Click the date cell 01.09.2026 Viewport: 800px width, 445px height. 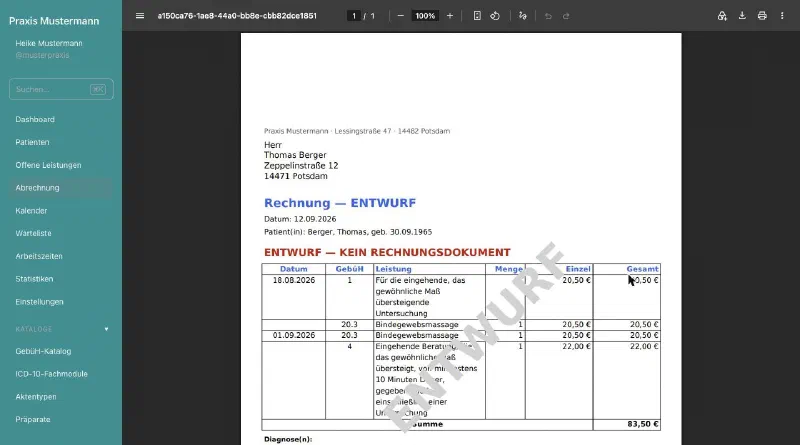[294, 335]
